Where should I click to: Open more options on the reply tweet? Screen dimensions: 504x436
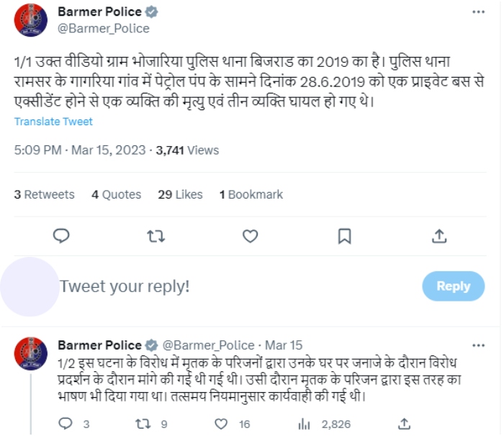[478, 345]
